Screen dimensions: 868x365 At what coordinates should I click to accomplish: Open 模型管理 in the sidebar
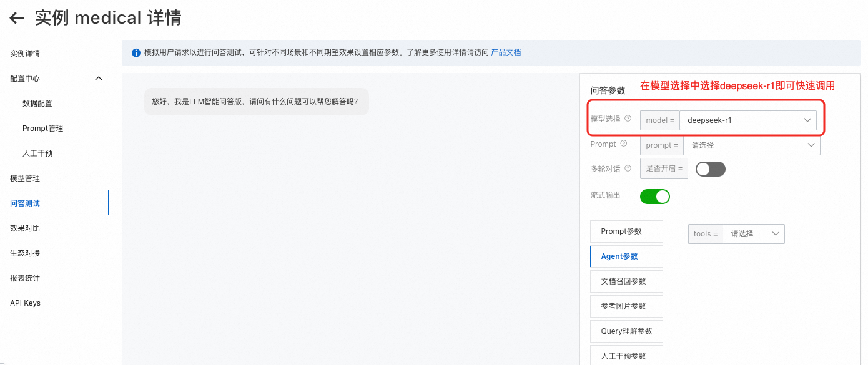(x=25, y=178)
